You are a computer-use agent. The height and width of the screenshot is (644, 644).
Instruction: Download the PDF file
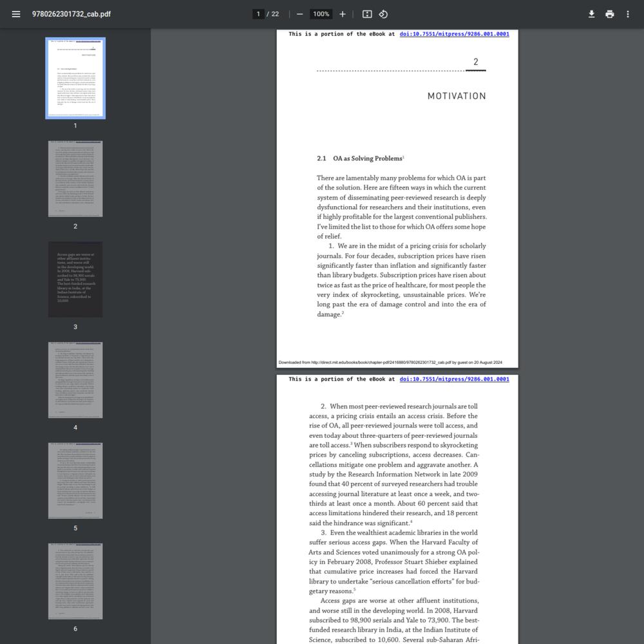[x=591, y=14]
